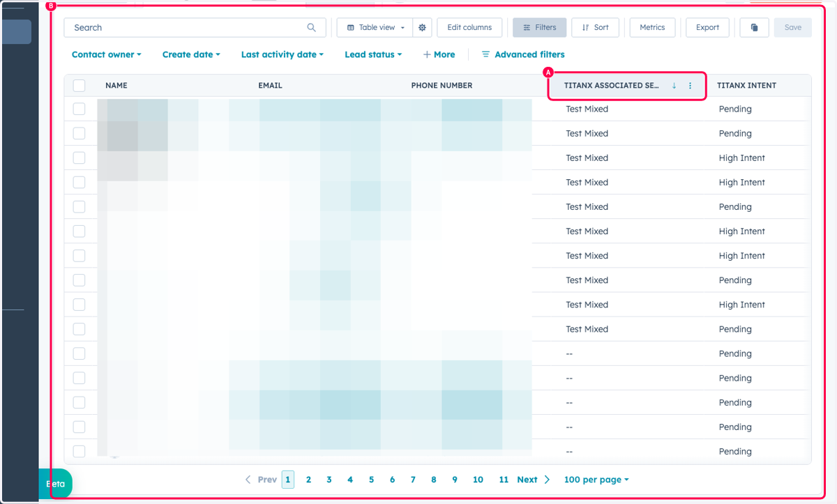Check the first contact row checkbox
This screenshot has height=504, width=837.
[x=79, y=109]
